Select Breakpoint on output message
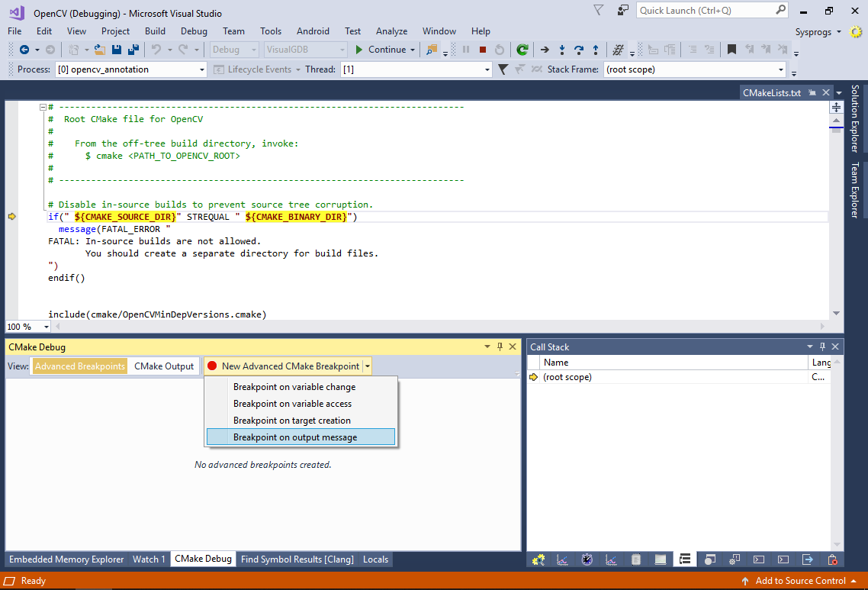The image size is (868, 590). 301,437
